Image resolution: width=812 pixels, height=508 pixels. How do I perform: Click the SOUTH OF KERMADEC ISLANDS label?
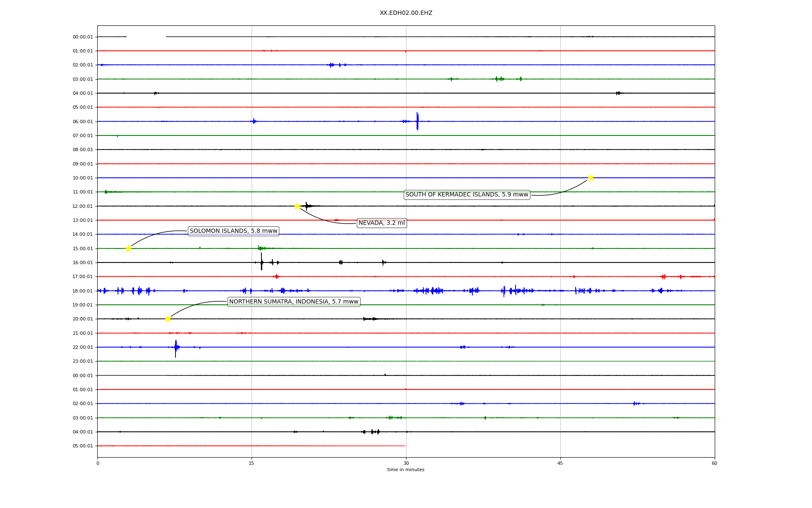[466, 195]
